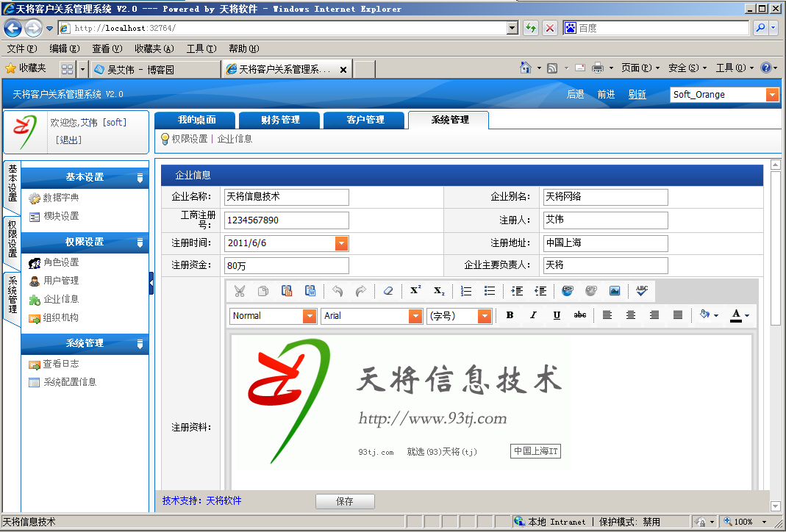Justify text in editor
This screenshot has width=786, height=532.
(678, 315)
